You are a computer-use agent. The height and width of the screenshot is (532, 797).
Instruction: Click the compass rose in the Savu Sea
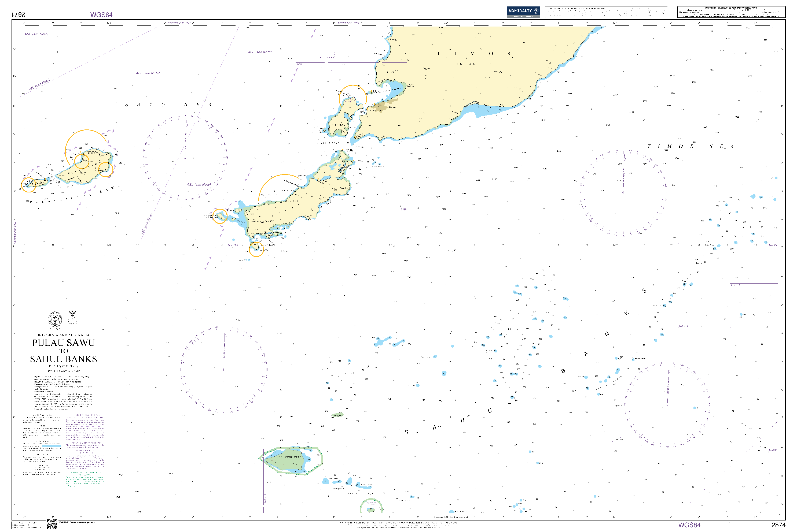tap(185, 158)
